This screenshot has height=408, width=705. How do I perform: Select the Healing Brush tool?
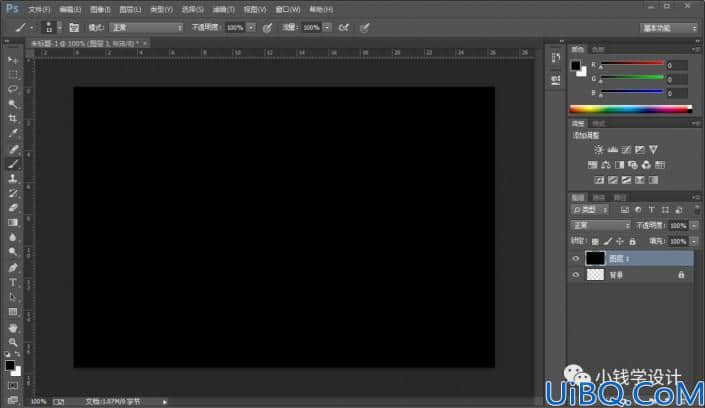click(x=13, y=149)
